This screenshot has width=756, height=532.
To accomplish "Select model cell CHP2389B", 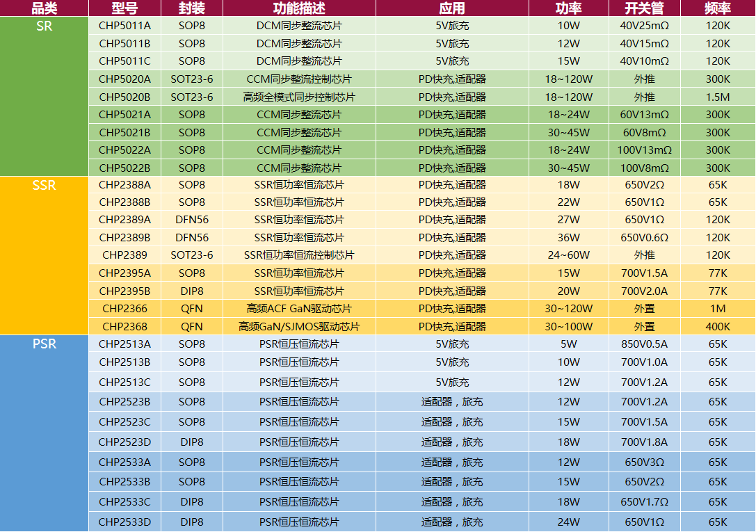I will (125, 238).
